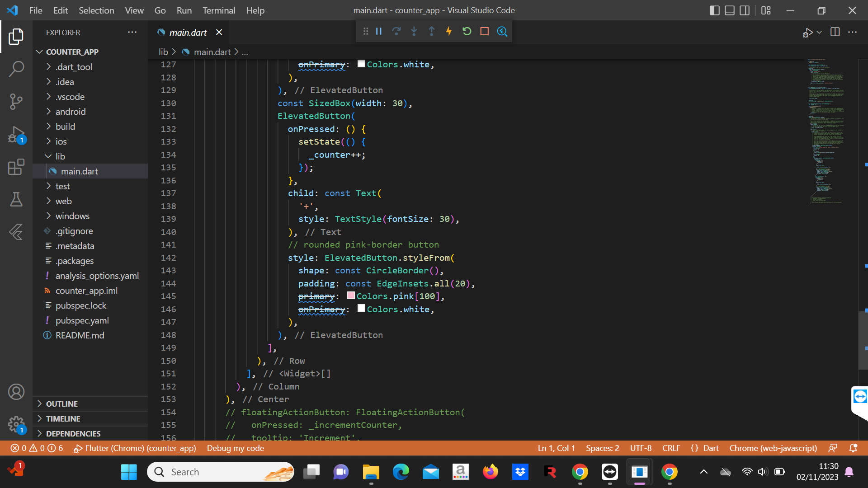Restart the debug session
This screenshot has height=488, width=868.
(x=467, y=31)
